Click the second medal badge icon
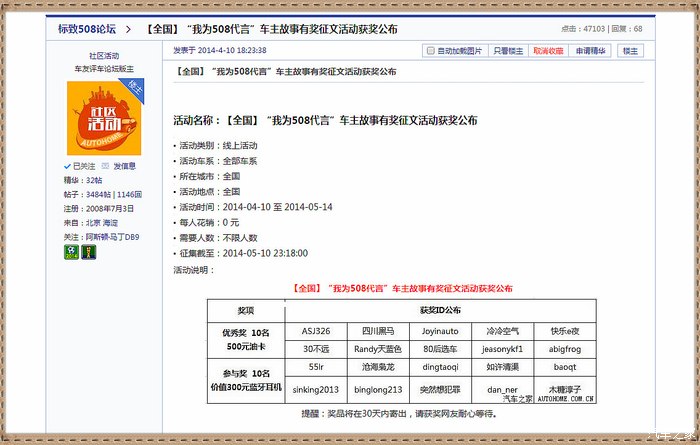Image resolution: width=700 pixels, height=445 pixels. tap(88, 252)
